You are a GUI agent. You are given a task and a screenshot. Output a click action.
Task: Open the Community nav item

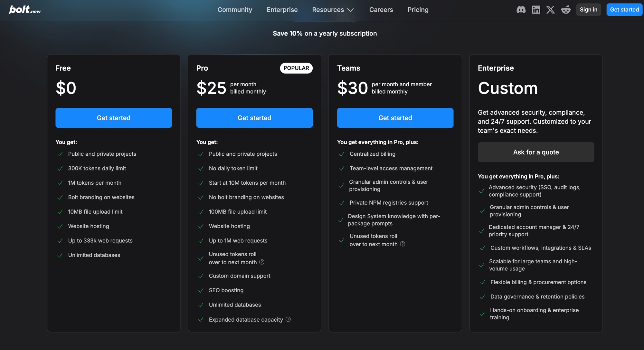(235, 10)
